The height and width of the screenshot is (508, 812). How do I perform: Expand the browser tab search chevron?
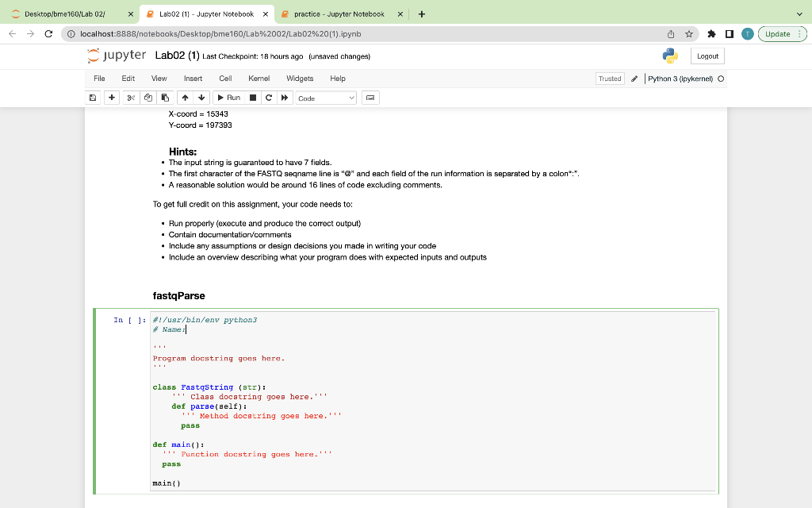click(x=799, y=13)
